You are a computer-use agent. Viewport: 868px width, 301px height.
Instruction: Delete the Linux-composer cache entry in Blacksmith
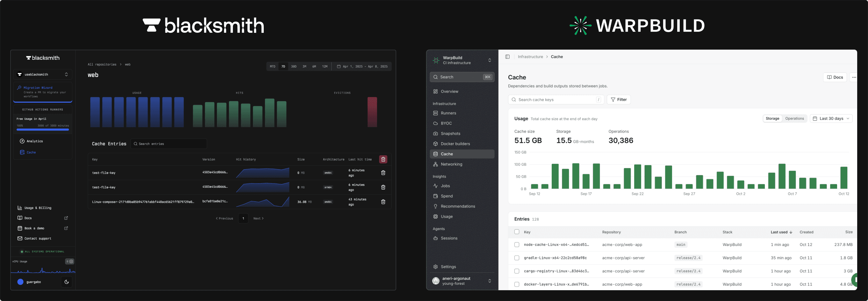pos(383,202)
